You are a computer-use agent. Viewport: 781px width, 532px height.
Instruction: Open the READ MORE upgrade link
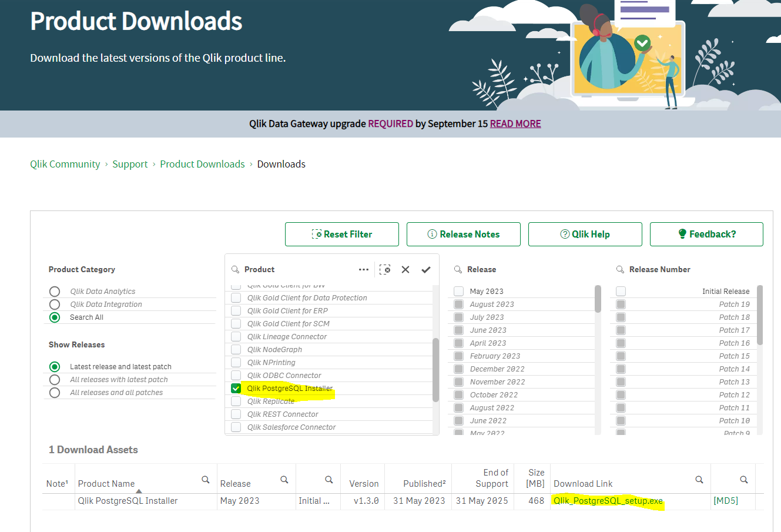coord(515,123)
